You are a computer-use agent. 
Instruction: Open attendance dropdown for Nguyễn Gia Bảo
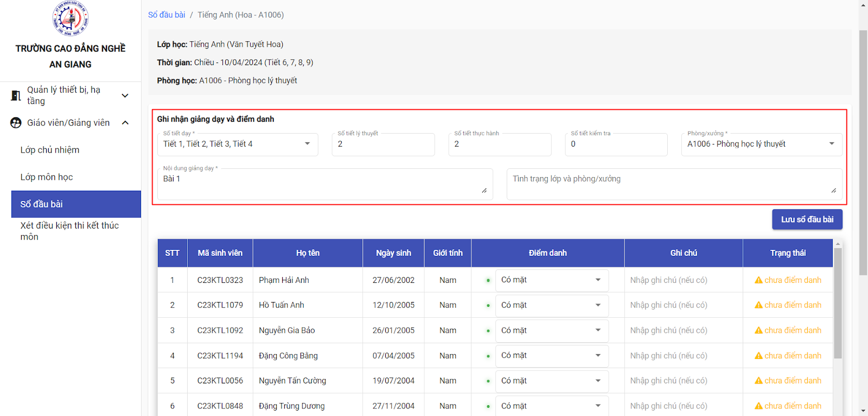coord(552,330)
